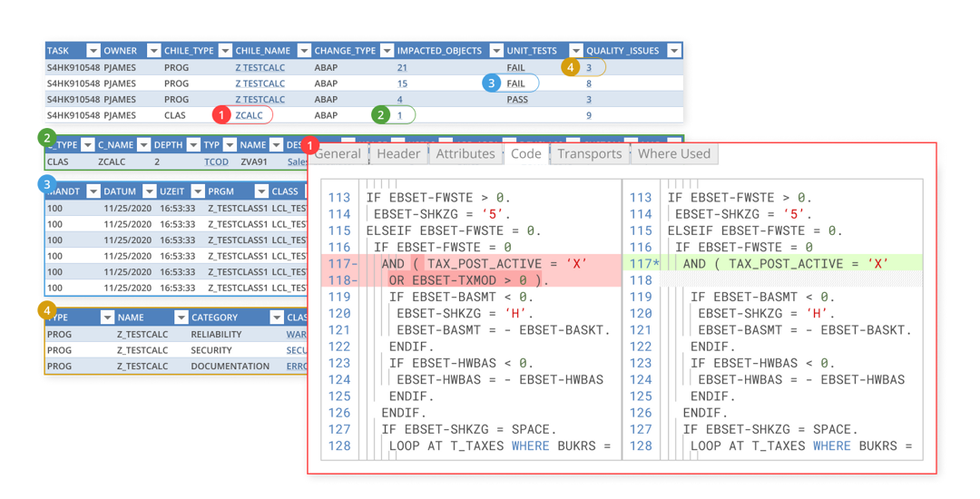Click impacted objects count 1 for ZCALC

[400, 115]
